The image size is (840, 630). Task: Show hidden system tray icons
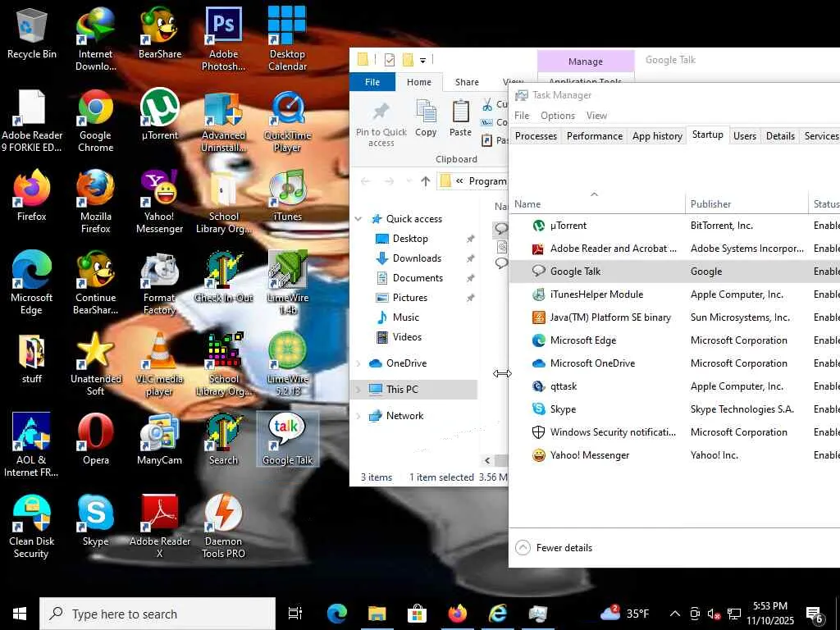pos(675,614)
